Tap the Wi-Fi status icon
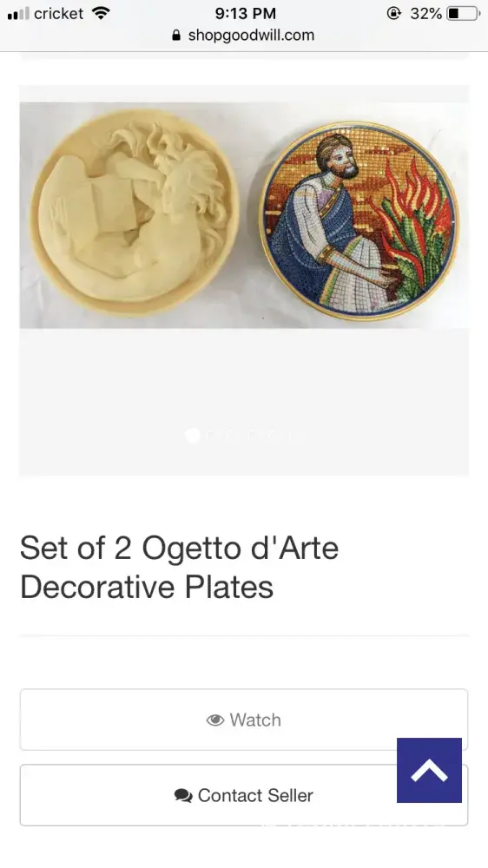 tap(100, 13)
